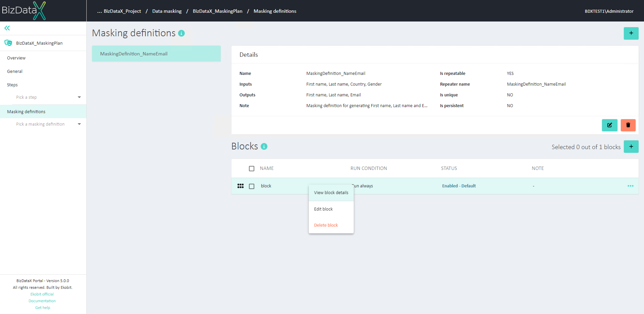Click the truncated Note value in Details
The image size is (644, 314).
click(367, 106)
